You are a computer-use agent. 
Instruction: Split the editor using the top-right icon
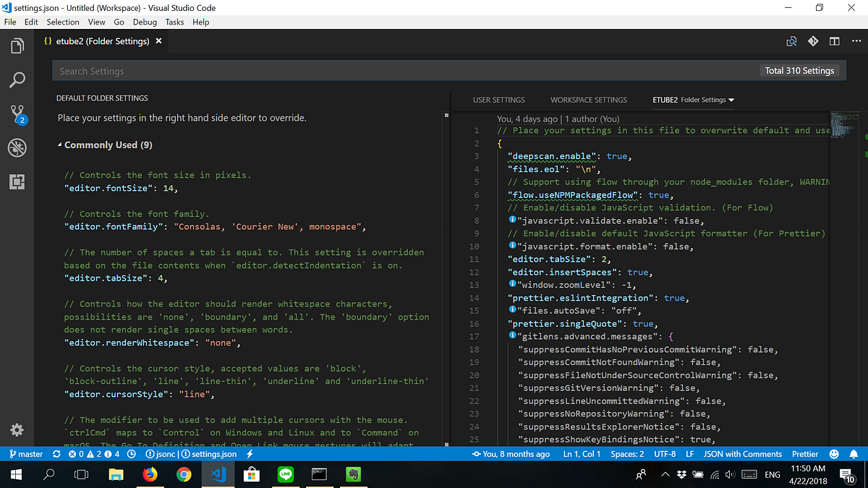click(834, 41)
